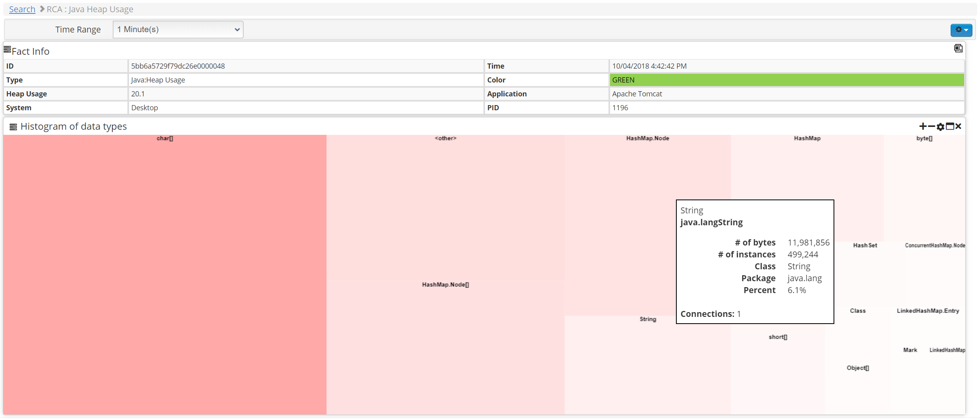Open histogram panel gear settings
This screenshot has height=420, width=980.
tap(940, 127)
